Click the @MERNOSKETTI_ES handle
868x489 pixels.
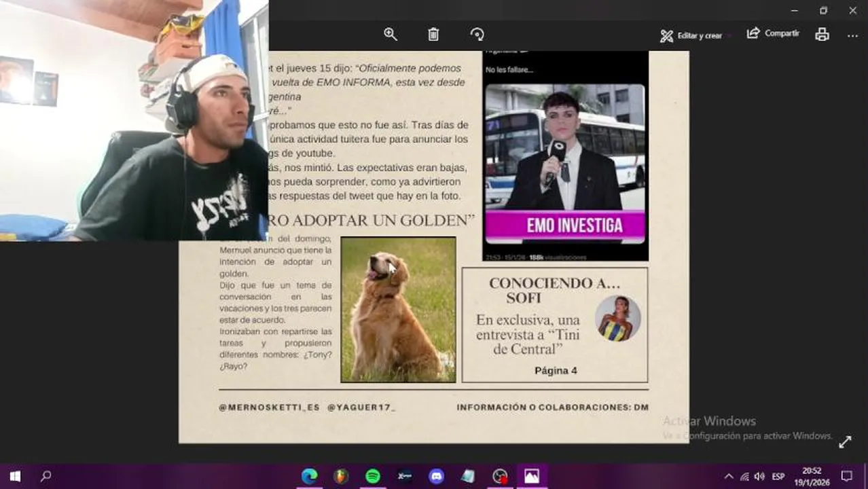coord(269,407)
